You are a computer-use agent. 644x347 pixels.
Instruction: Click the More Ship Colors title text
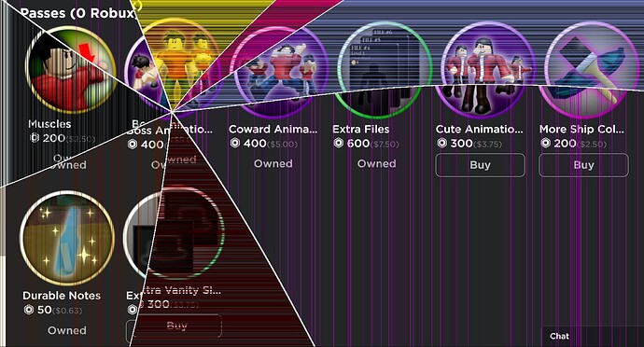581,129
